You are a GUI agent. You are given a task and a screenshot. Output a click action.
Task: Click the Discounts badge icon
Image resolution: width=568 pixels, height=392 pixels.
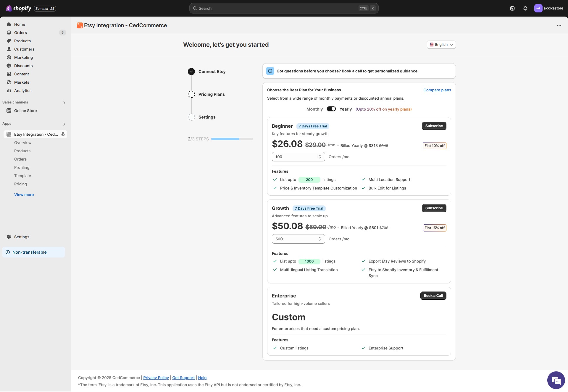[9, 66]
